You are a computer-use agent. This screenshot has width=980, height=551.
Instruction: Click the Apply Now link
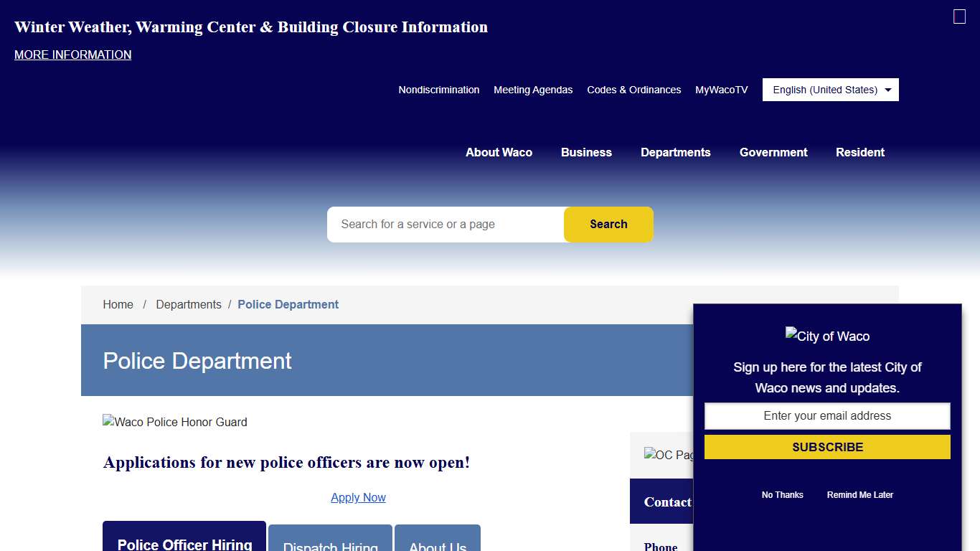[358, 497]
